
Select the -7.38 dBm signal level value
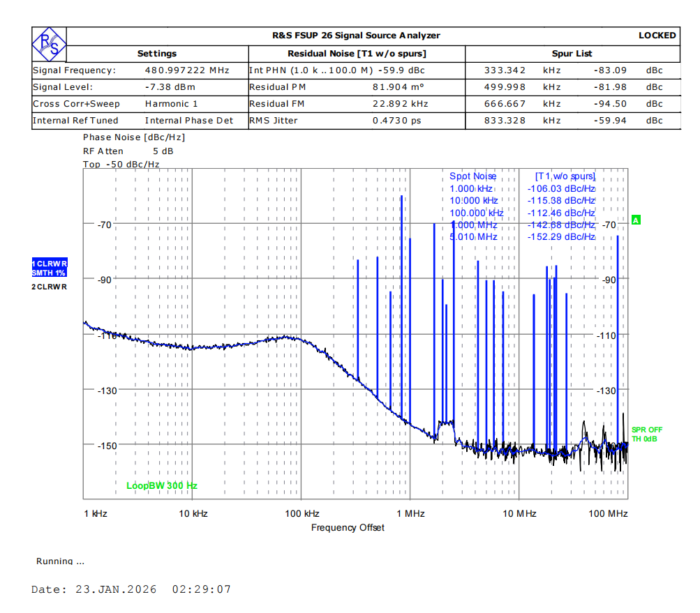coord(170,87)
